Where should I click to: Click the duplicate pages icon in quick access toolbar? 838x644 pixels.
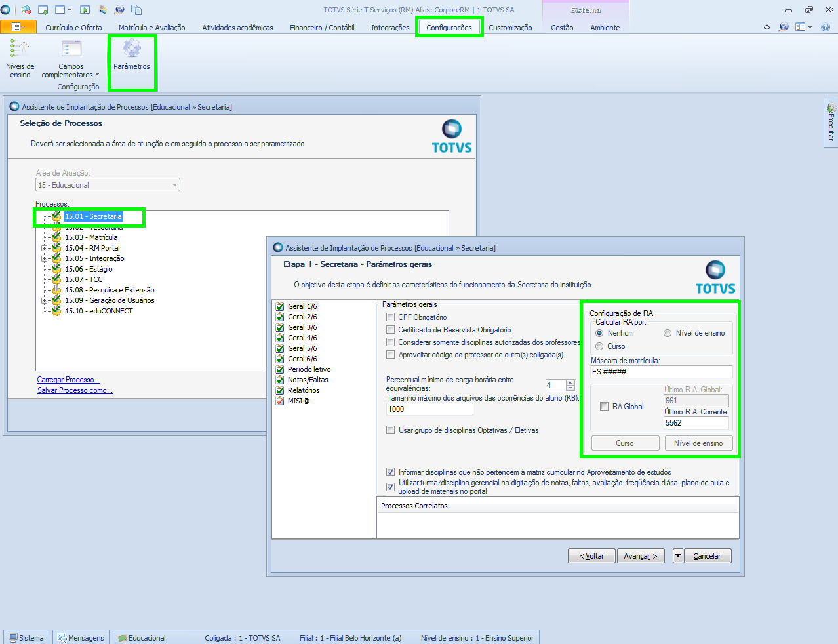pos(136,10)
